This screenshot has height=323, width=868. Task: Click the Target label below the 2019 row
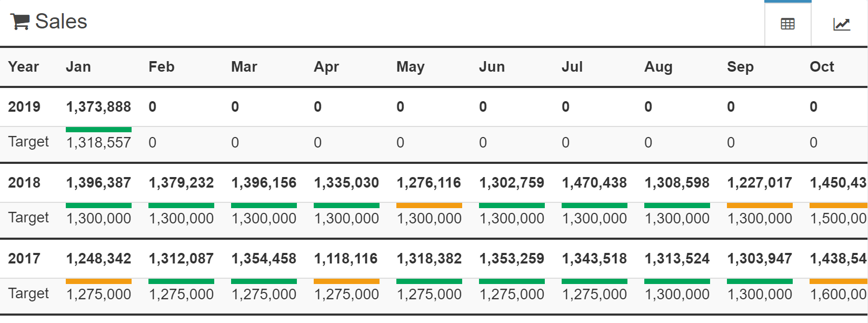(x=28, y=142)
